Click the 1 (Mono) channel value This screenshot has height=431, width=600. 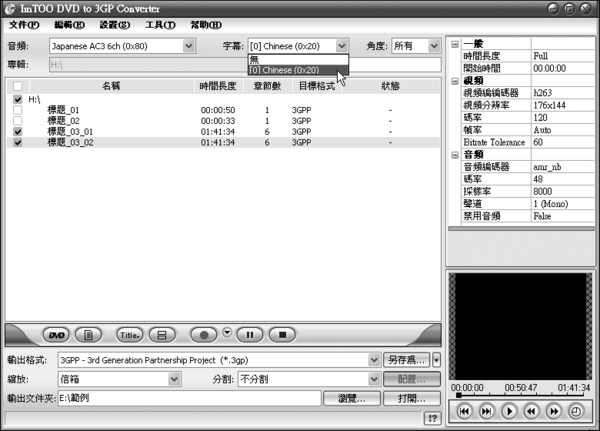click(551, 204)
